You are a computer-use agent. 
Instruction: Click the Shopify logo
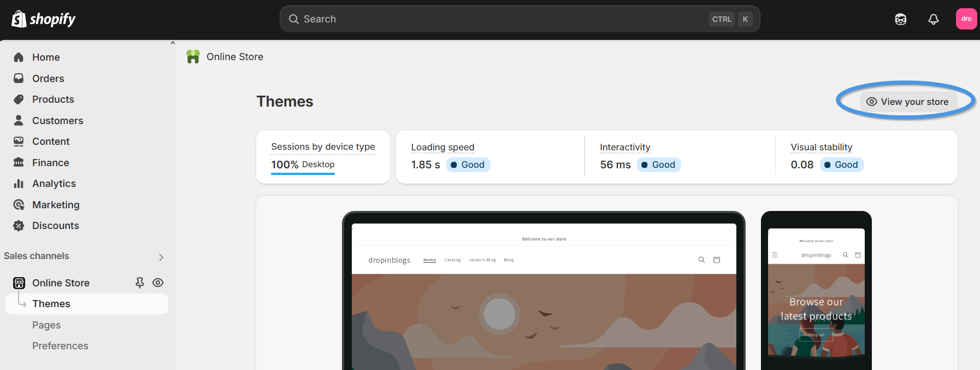44,19
